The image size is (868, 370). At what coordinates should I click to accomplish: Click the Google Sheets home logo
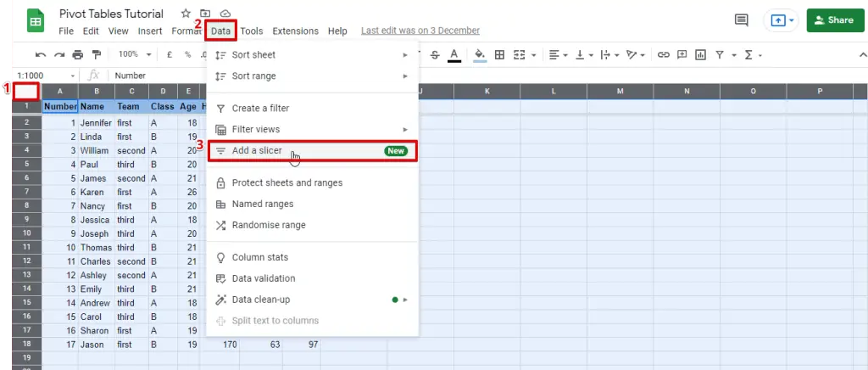36,21
